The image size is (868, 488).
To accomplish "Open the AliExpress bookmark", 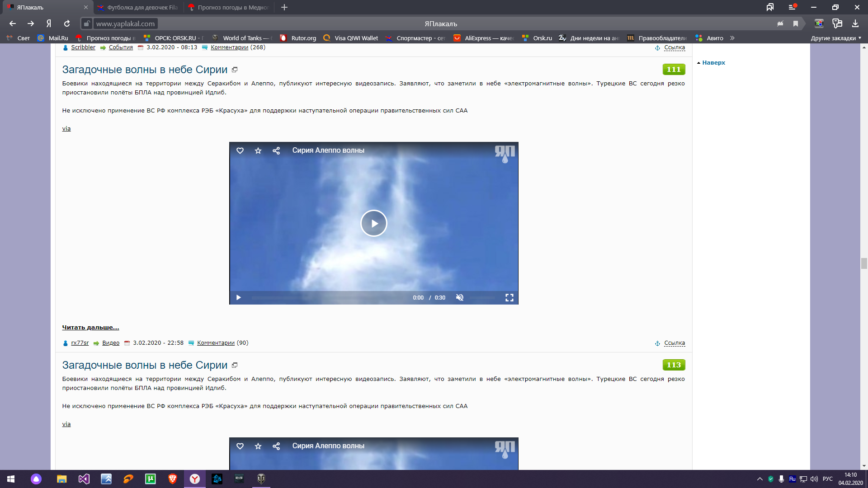I will (484, 38).
